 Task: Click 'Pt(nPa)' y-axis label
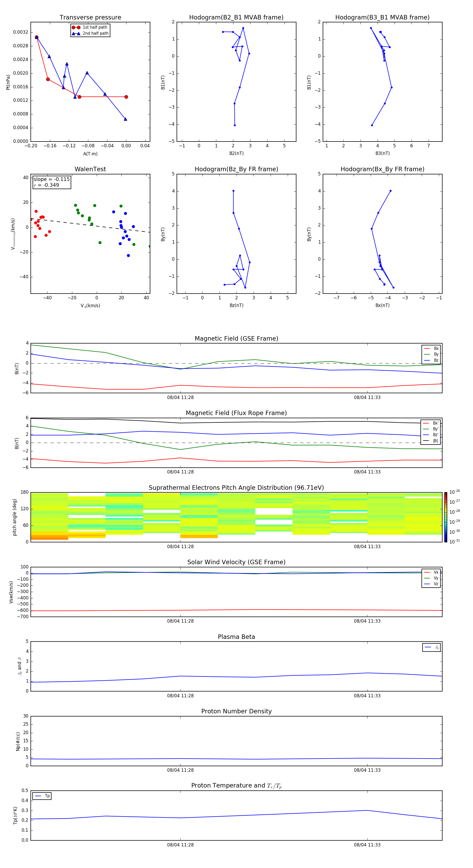tap(8, 82)
